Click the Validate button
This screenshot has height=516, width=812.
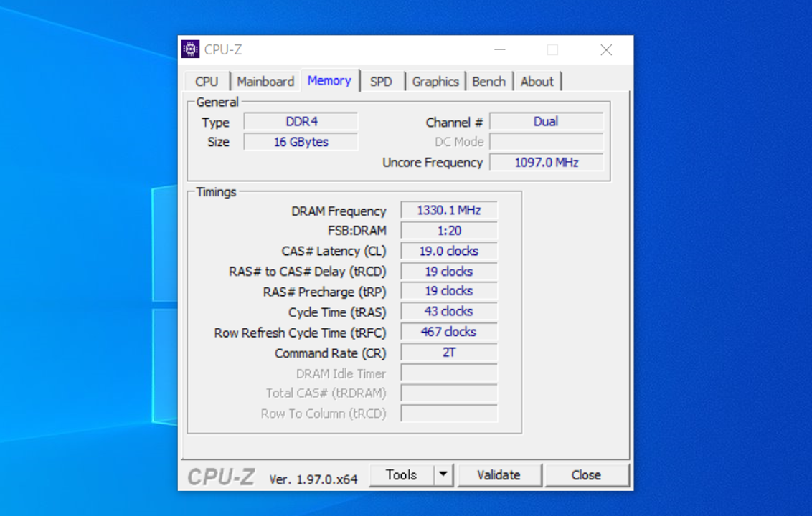(x=499, y=475)
